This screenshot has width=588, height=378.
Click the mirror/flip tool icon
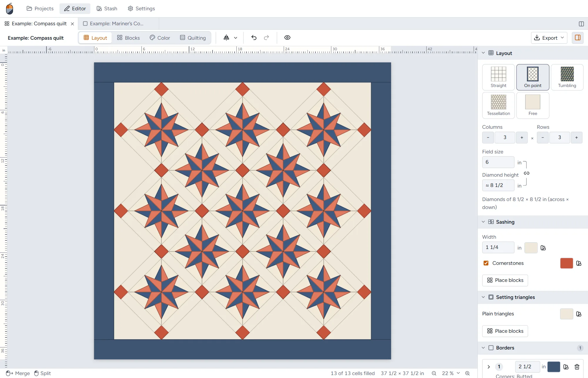pyautogui.click(x=226, y=38)
